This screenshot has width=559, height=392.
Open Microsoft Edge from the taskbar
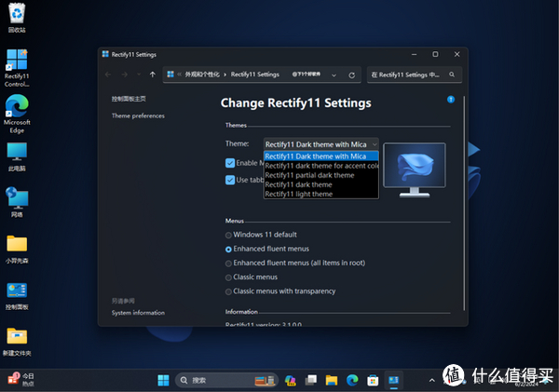tap(352, 380)
